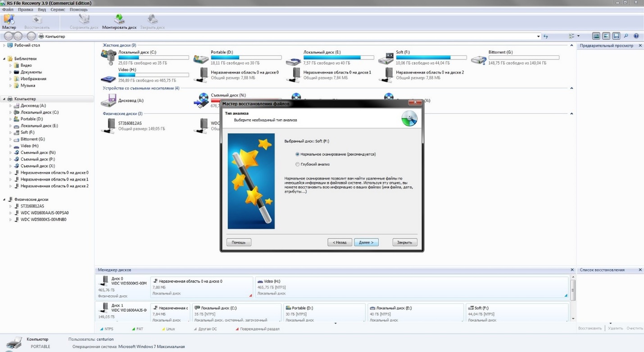Expand WDC WD5000KS-00MNB0 tree node

pyautogui.click(x=10, y=220)
